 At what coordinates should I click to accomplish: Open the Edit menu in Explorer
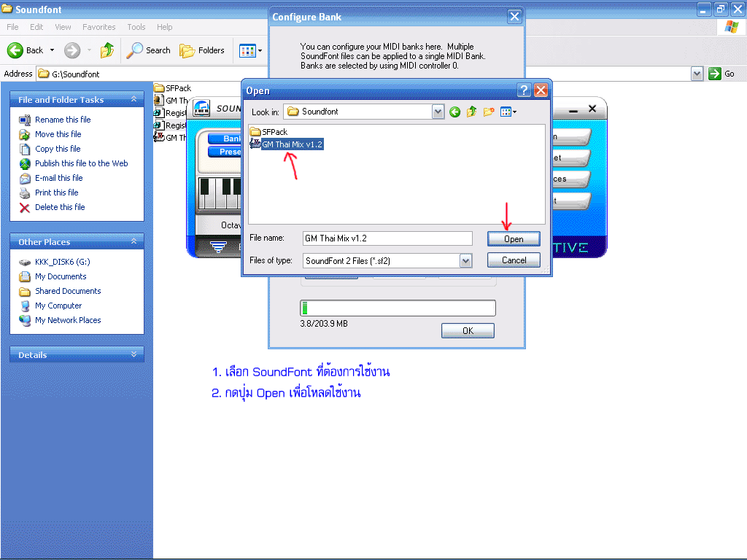click(36, 27)
